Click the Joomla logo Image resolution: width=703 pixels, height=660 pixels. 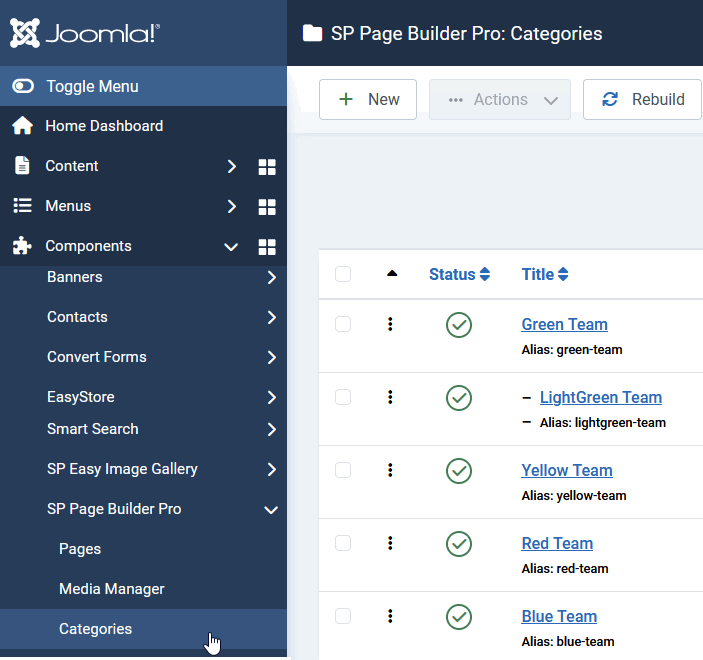(85, 33)
